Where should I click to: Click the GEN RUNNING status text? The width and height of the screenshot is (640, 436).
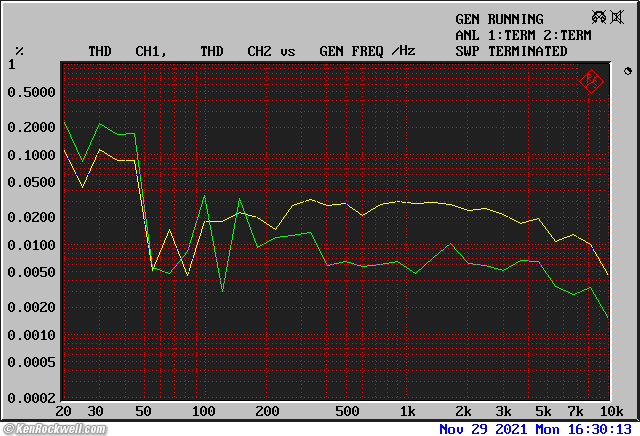coord(499,19)
